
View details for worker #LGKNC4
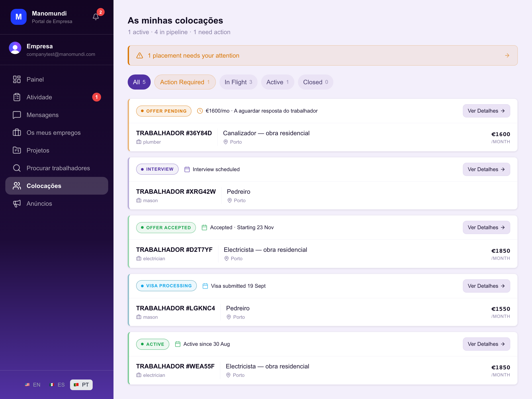486,286
